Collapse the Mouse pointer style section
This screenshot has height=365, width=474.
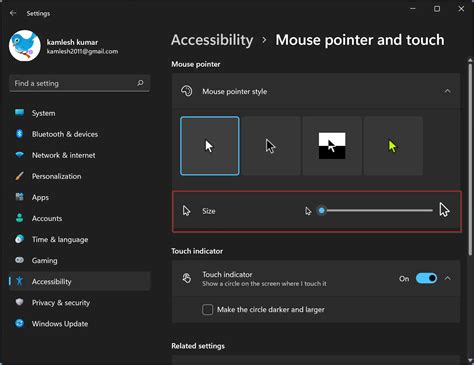447,91
